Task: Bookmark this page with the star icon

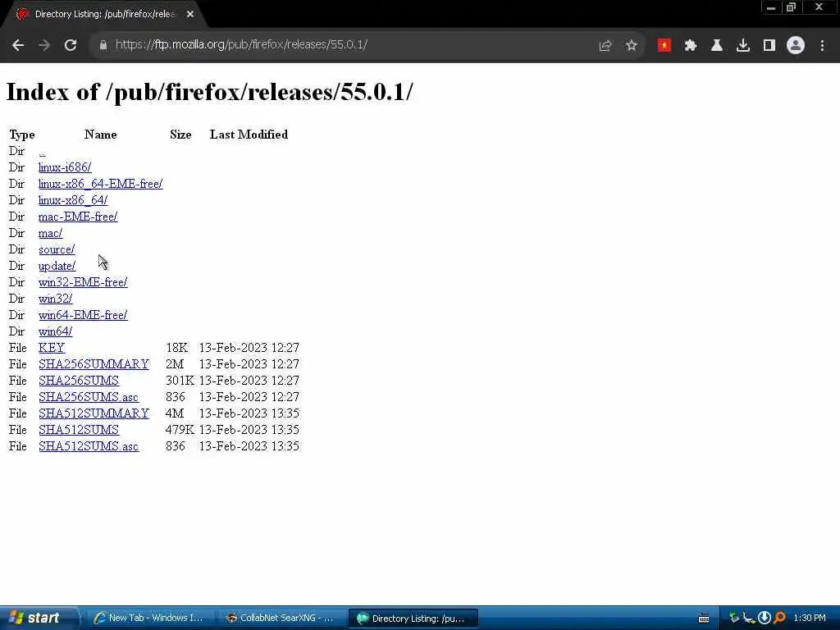Action: [632, 46]
